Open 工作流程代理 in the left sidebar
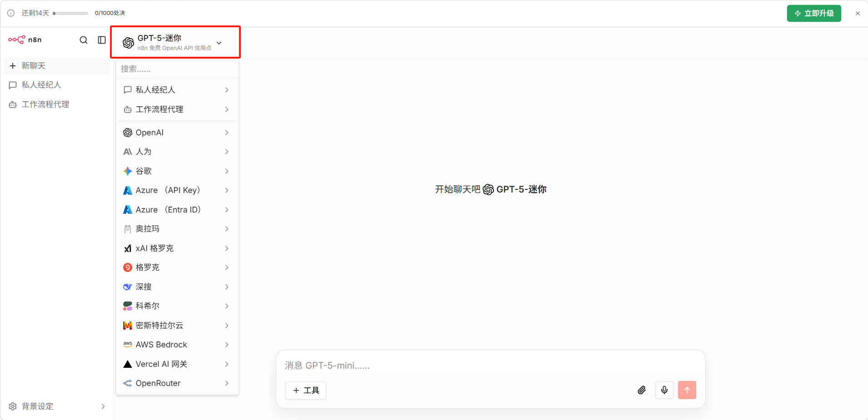 coord(57,104)
